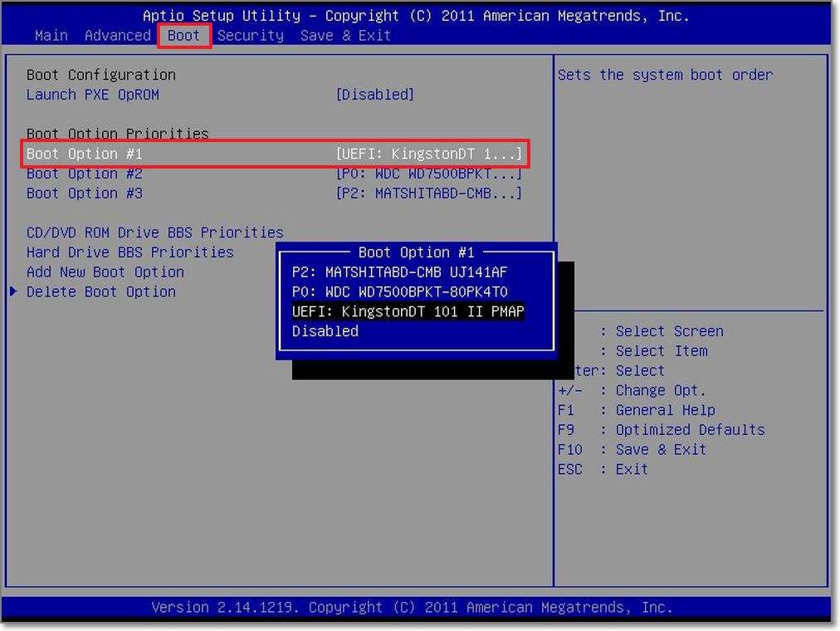Select the Boot tab

click(183, 35)
